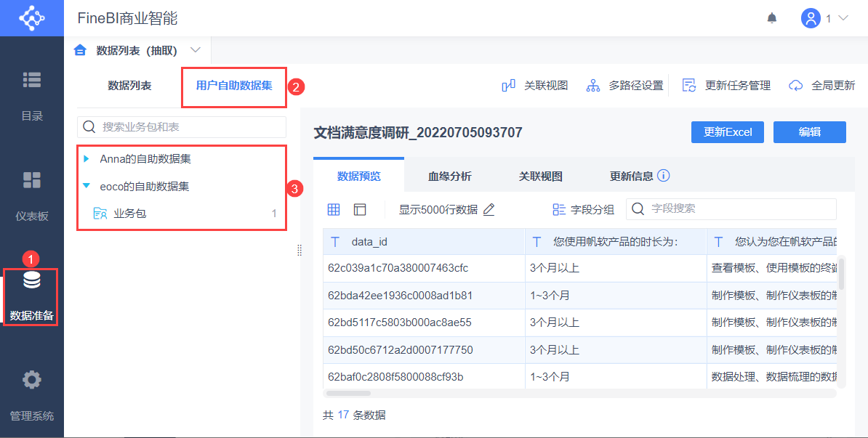Click the 搜索业务包和表 search field
Viewport: 868px width, 438px height.
coord(182,126)
